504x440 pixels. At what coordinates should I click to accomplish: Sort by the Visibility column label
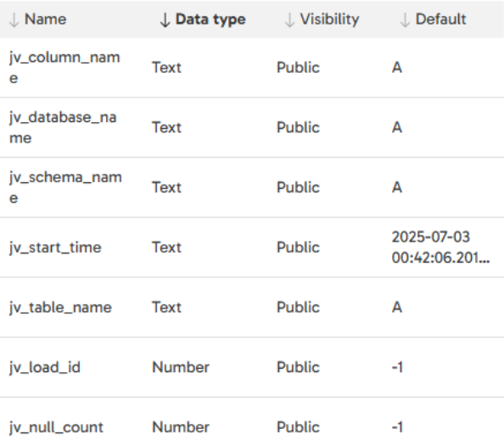coord(329,19)
